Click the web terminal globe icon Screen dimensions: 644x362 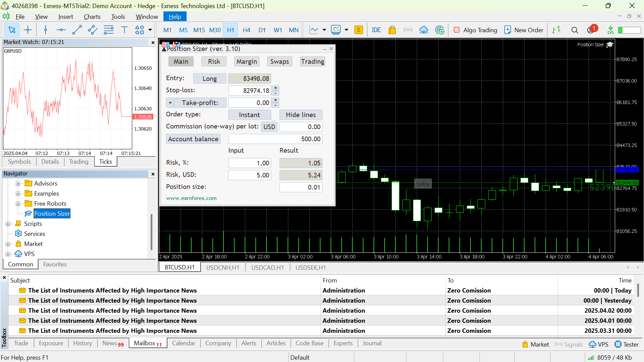click(440, 30)
